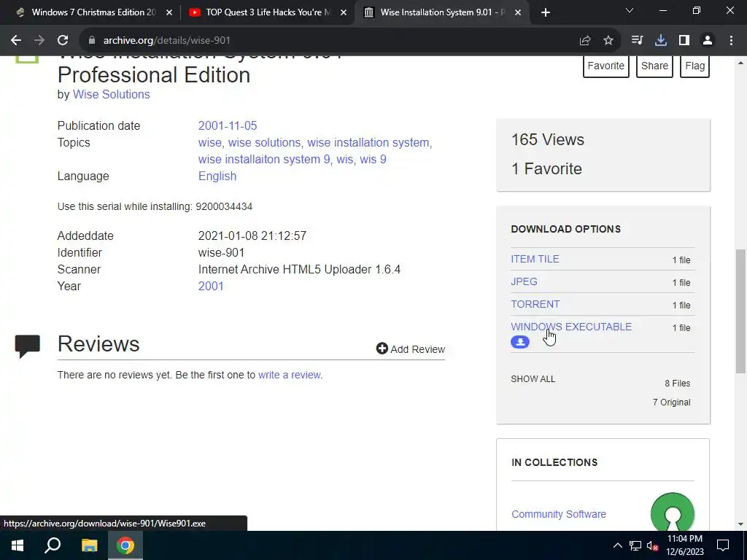Close the Wise Installation System tab
This screenshot has width=747, height=560.
[519, 12]
